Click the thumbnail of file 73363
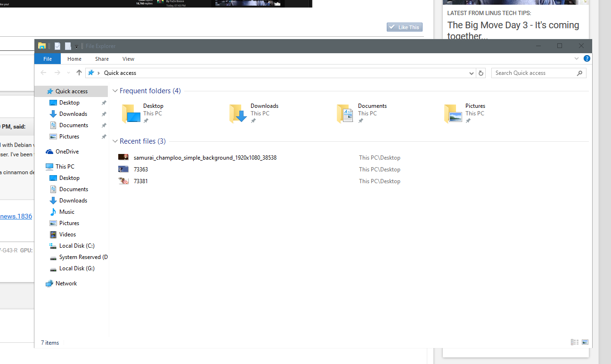Screen dimensions: 611x364 (123, 169)
